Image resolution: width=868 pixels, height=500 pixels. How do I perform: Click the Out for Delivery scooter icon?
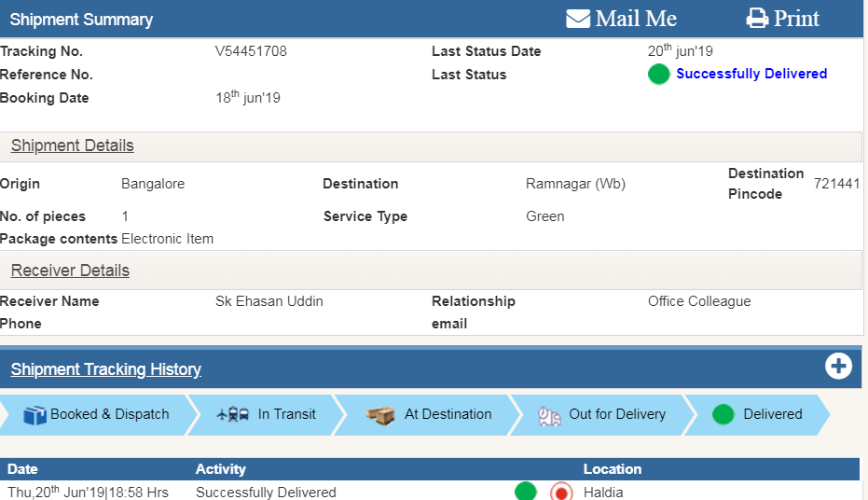(550, 416)
